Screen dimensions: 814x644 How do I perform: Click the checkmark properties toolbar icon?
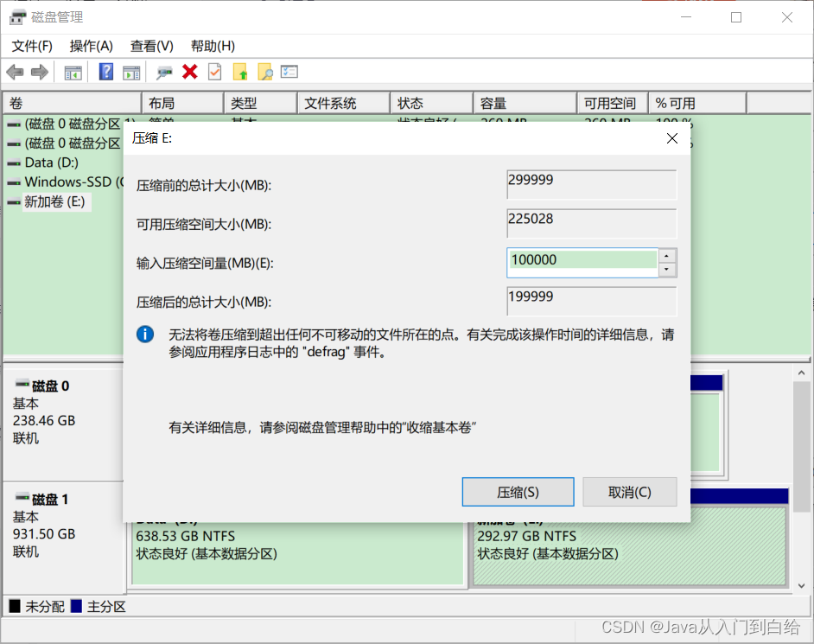[214, 72]
